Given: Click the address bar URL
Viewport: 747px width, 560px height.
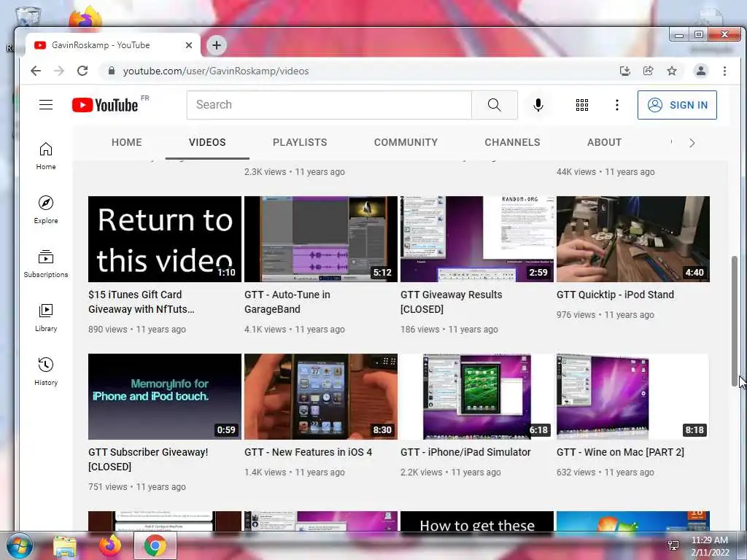Looking at the screenshot, I should tap(216, 71).
